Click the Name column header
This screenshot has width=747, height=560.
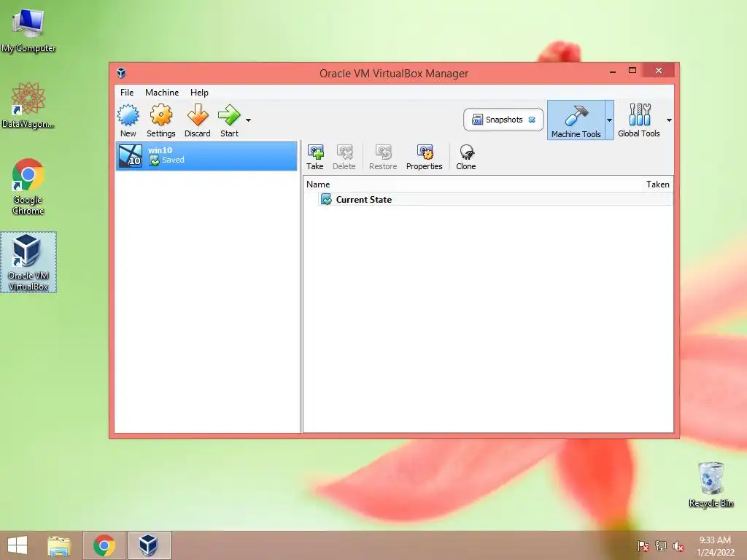318,184
